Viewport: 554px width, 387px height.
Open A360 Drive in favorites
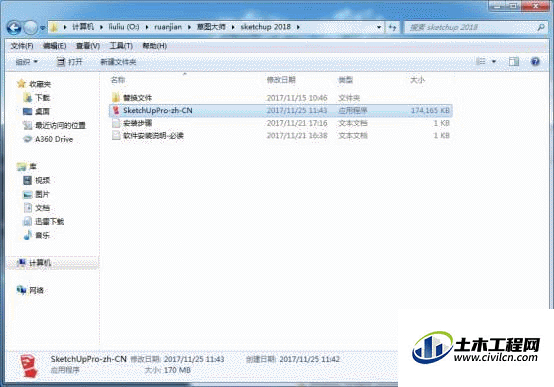(x=54, y=139)
